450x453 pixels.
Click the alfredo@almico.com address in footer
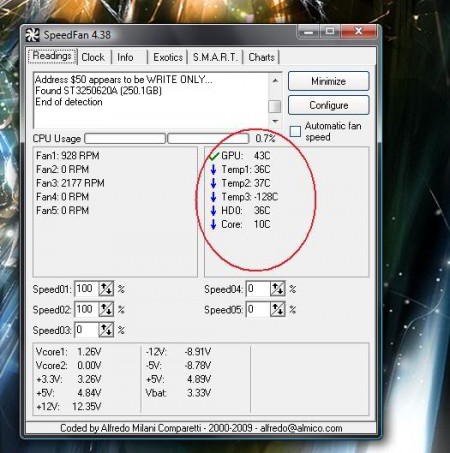coord(301,428)
